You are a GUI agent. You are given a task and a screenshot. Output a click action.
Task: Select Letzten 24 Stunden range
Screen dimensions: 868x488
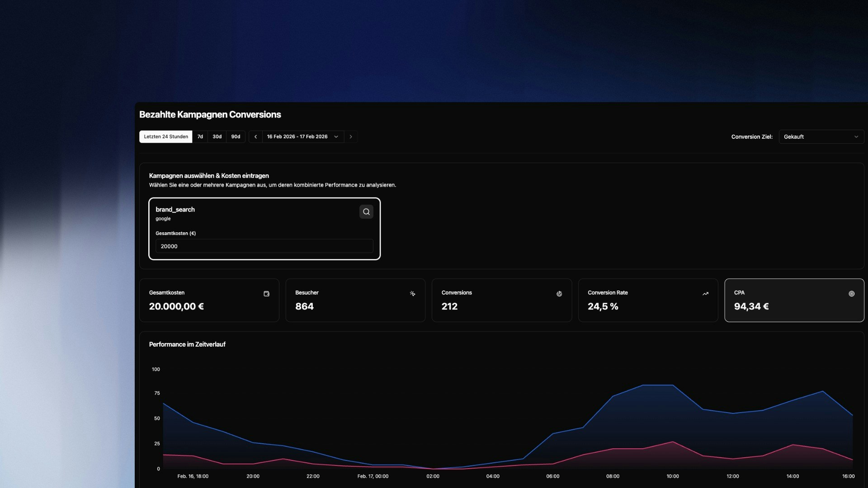tap(166, 136)
